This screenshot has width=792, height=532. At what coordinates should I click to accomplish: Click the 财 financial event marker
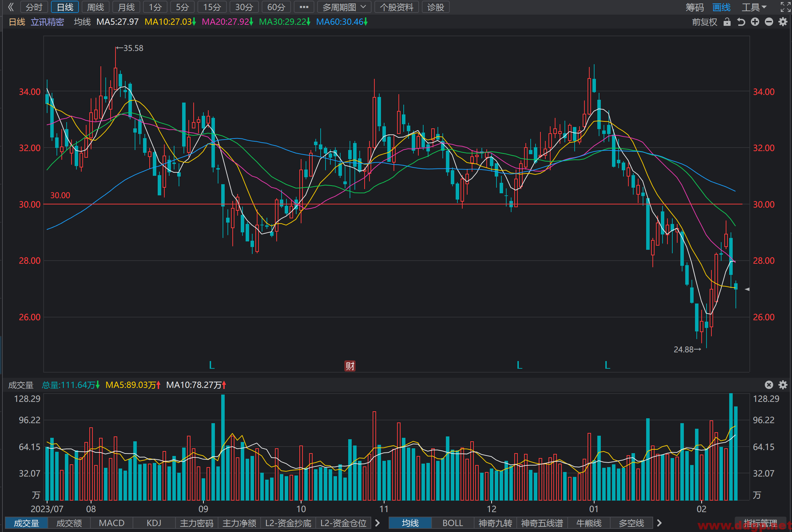pos(350,366)
